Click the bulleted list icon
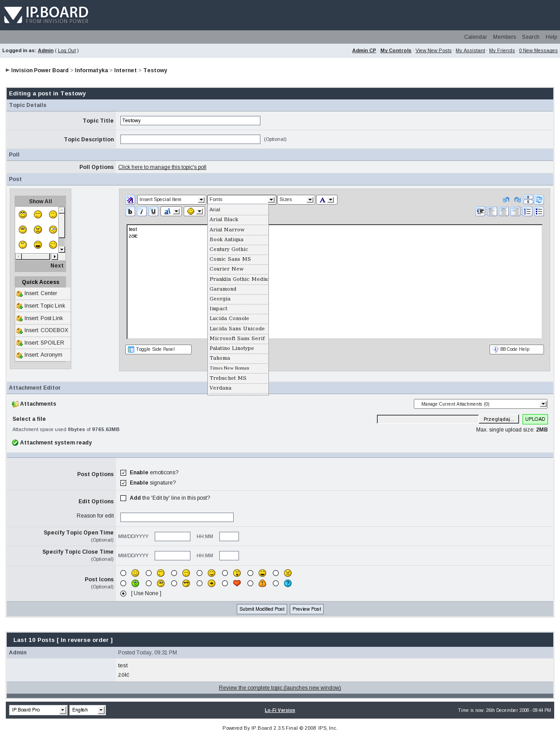This screenshot has width=560, height=744. [x=539, y=212]
